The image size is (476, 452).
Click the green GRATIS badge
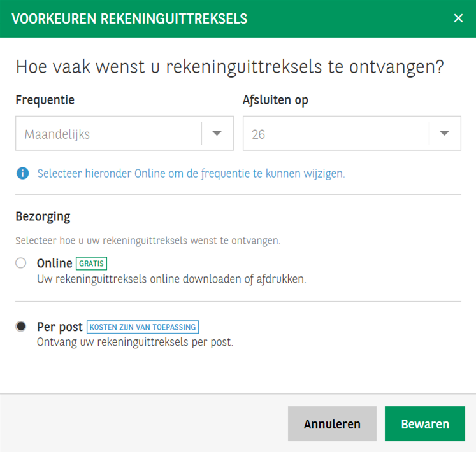92,264
